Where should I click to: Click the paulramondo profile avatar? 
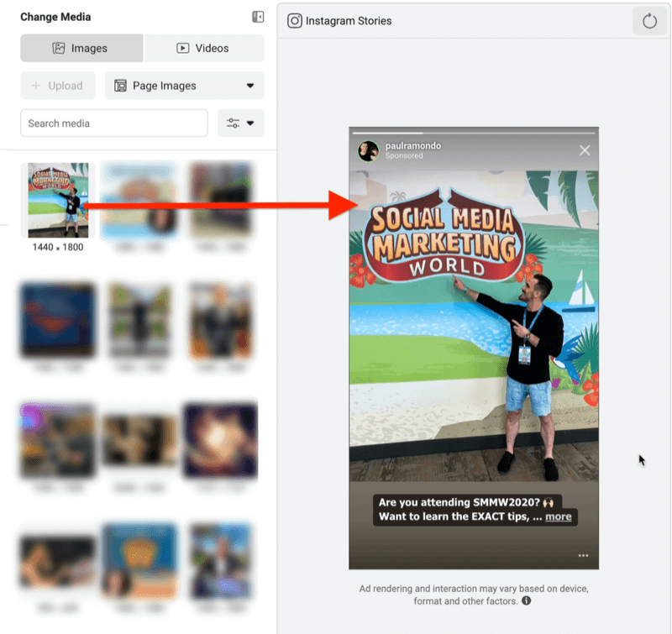tap(368, 150)
